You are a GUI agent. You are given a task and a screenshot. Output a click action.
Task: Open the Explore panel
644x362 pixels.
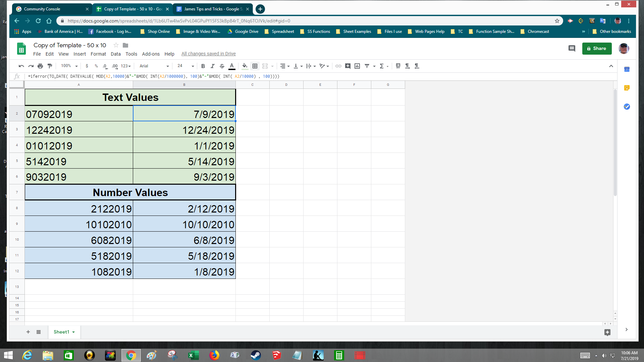607,332
